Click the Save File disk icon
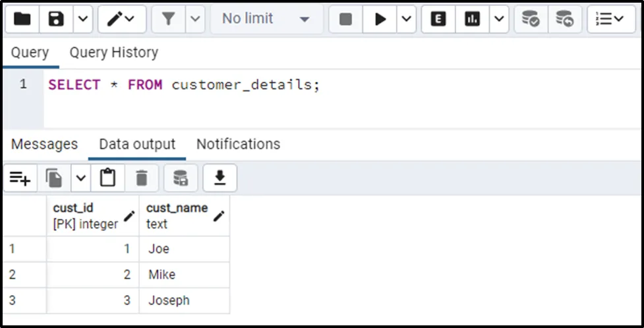644x328 pixels. 57,19
